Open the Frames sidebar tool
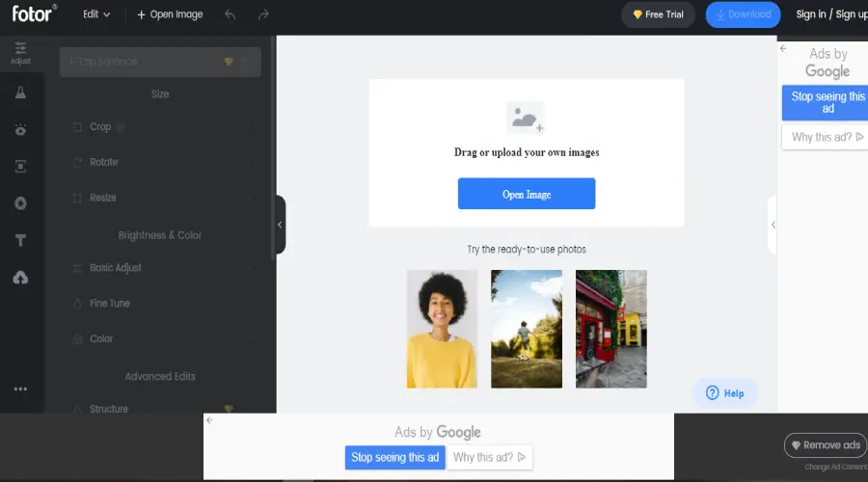Screen dimensions: 868x482 [20, 166]
